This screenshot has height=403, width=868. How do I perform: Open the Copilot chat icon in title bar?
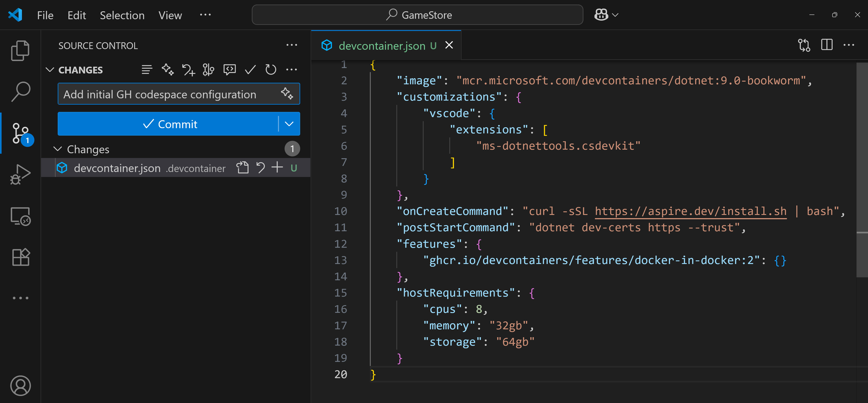tap(601, 15)
